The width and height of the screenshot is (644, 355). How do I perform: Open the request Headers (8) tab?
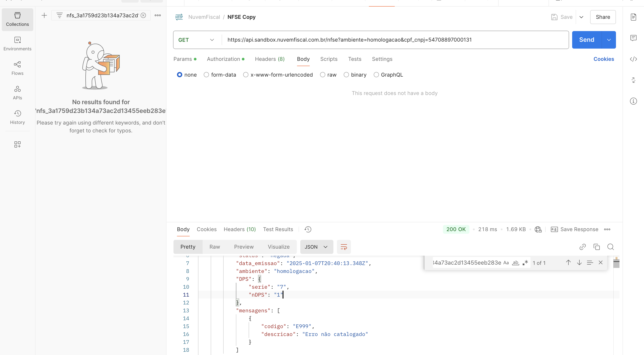[x=270, y=59]
